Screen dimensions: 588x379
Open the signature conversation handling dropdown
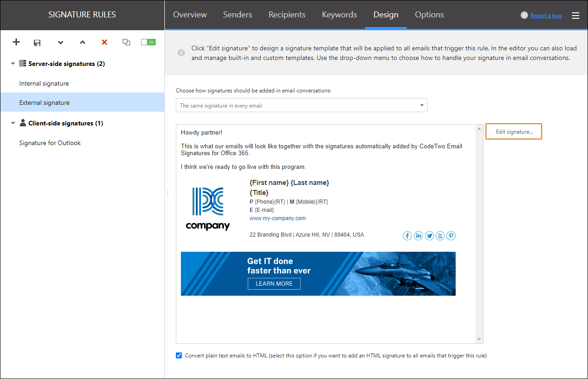pyautogui.click(x=421, y=105)
